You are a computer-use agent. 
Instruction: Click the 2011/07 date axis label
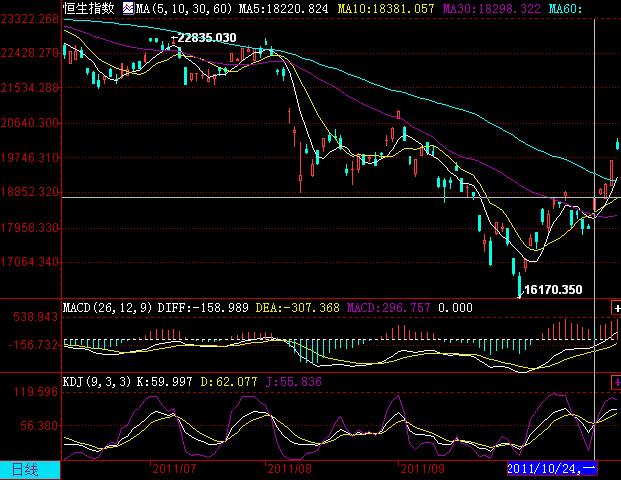pyautogui.click(x=174, y=469)
